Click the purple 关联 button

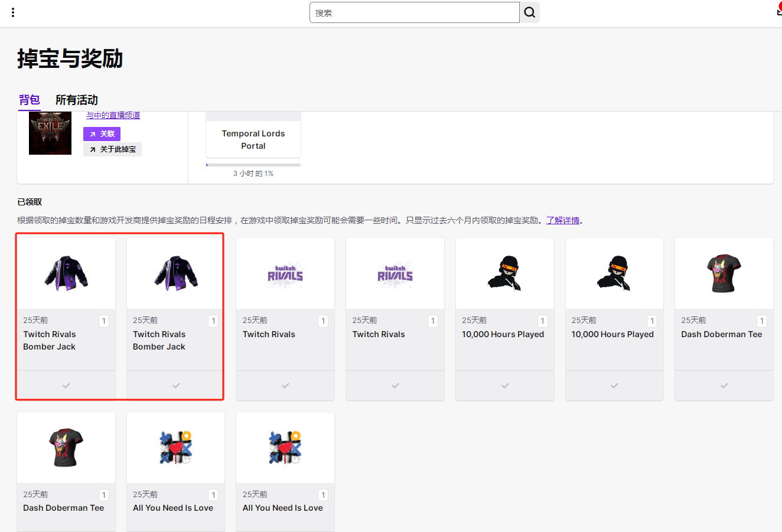pos(102,134)
